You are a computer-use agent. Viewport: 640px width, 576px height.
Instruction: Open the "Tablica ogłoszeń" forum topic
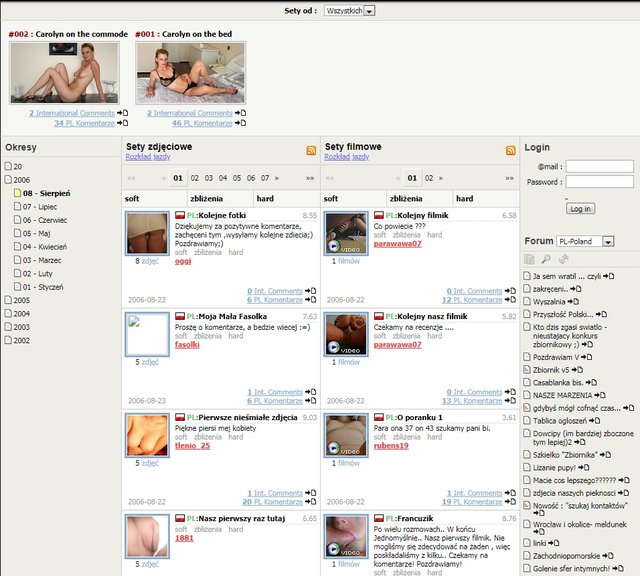[x=558, y=420]
